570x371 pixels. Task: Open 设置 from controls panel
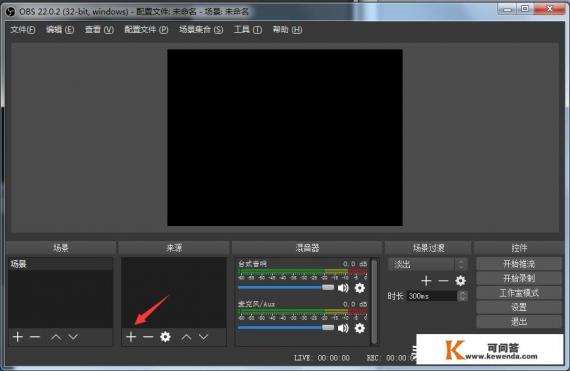[x=519, y=307]
